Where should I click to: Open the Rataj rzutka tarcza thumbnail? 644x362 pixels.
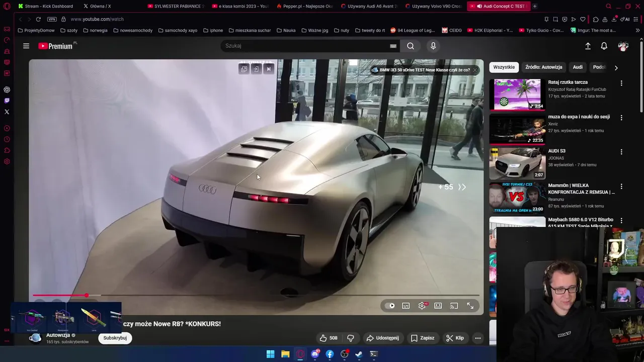[517, 94]
